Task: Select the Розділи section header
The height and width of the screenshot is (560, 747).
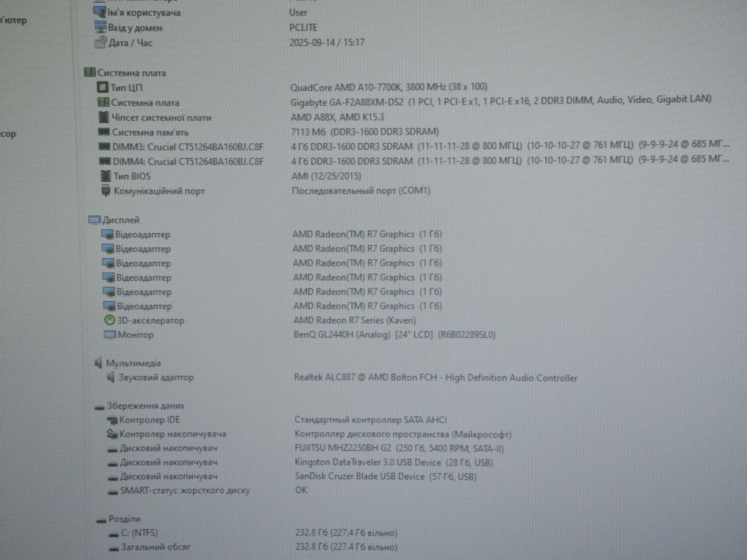Action: [x=124, y=519]
